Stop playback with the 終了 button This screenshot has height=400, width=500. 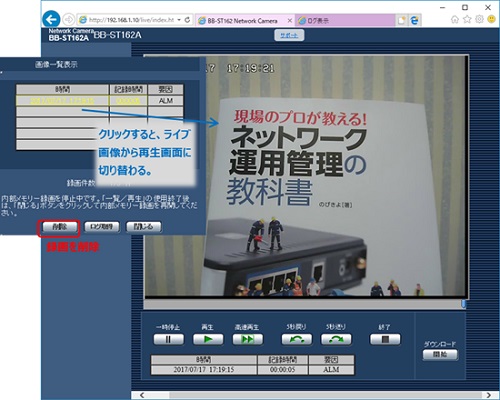[x=385, y=340]
